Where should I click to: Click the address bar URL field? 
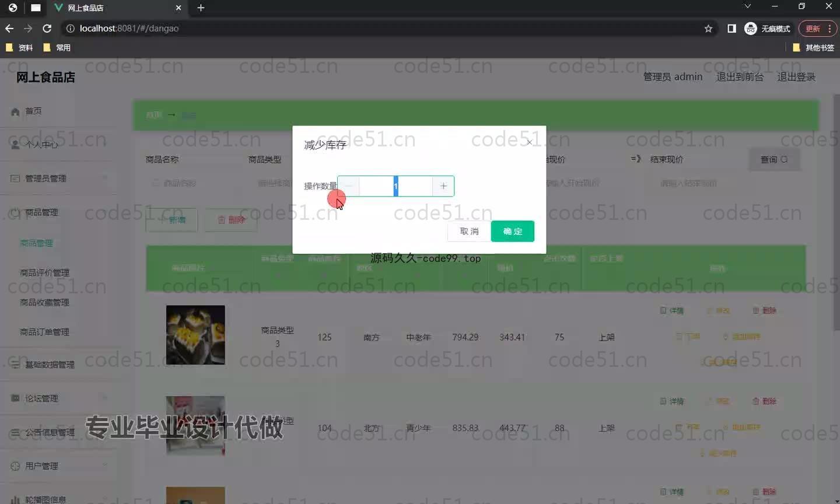coord(350,29)
